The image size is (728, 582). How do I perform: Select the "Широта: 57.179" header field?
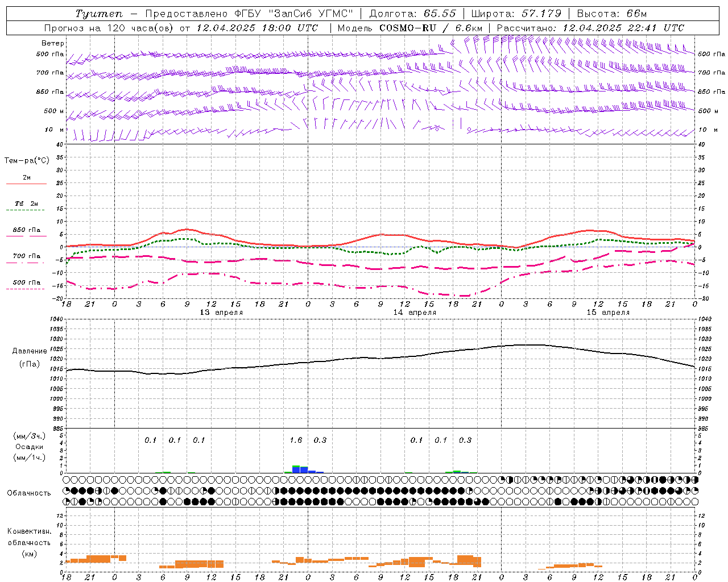point(516,14)
